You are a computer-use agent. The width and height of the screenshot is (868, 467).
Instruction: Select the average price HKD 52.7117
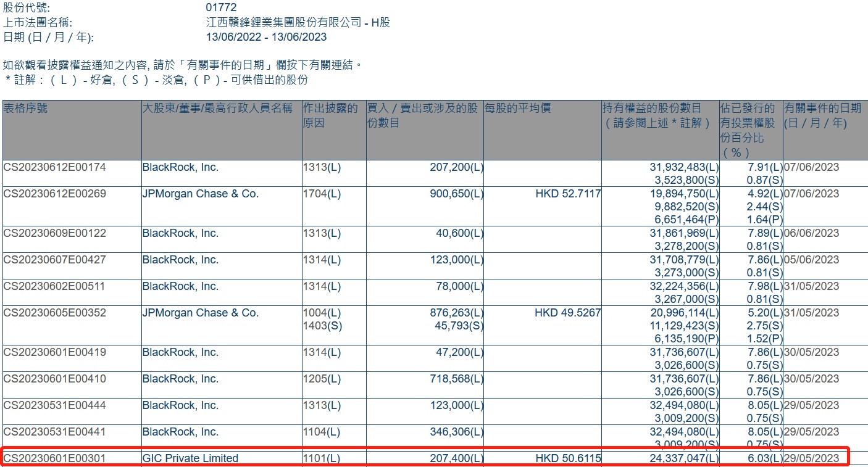(x=568, y=194)
